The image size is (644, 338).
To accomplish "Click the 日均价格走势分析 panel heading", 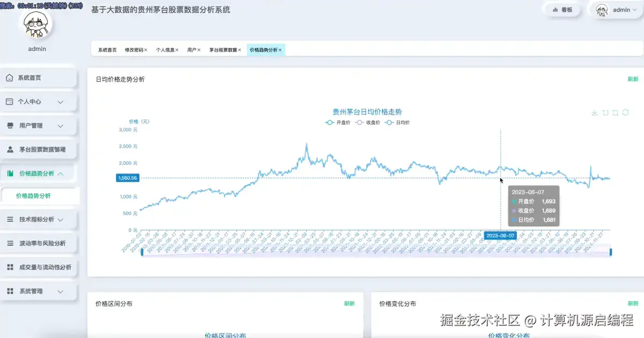I will pyautogui.click(x=120, y=79).
